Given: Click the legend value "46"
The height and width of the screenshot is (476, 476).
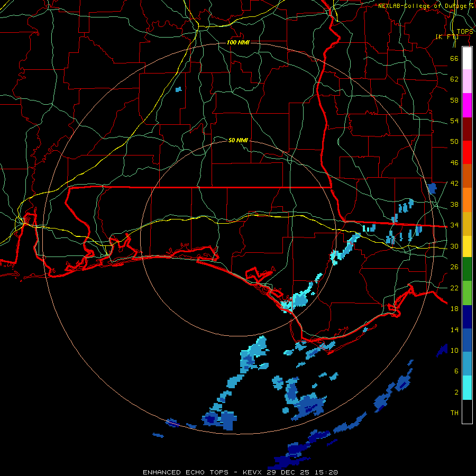Looking at the screenshot, I should tap(454, 163).
